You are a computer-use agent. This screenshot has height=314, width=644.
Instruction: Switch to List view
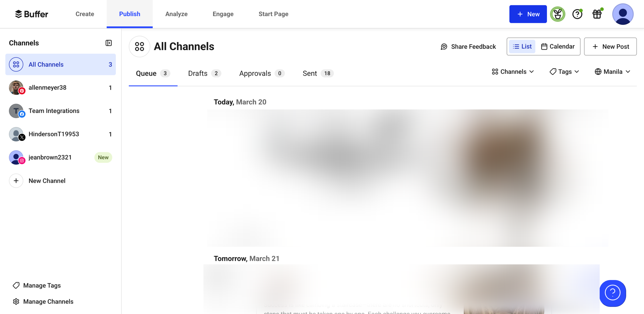[522, 47]
